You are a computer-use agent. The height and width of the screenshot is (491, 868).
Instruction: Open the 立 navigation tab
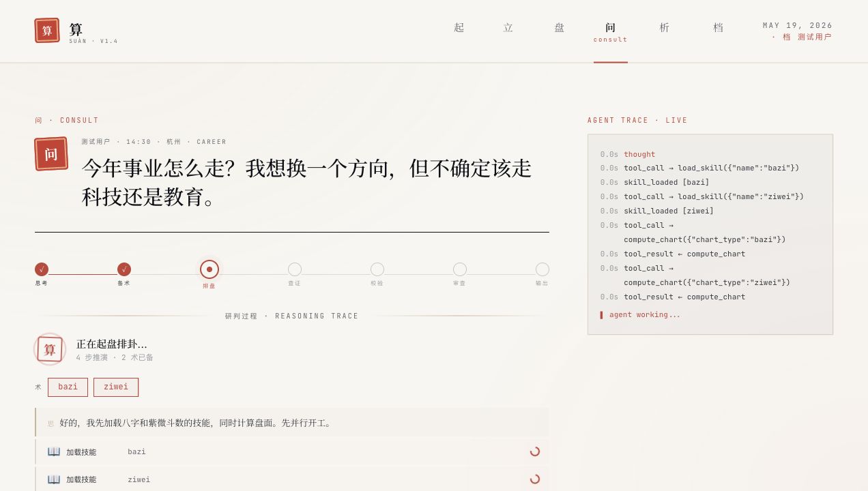click(x=508, y=28)
